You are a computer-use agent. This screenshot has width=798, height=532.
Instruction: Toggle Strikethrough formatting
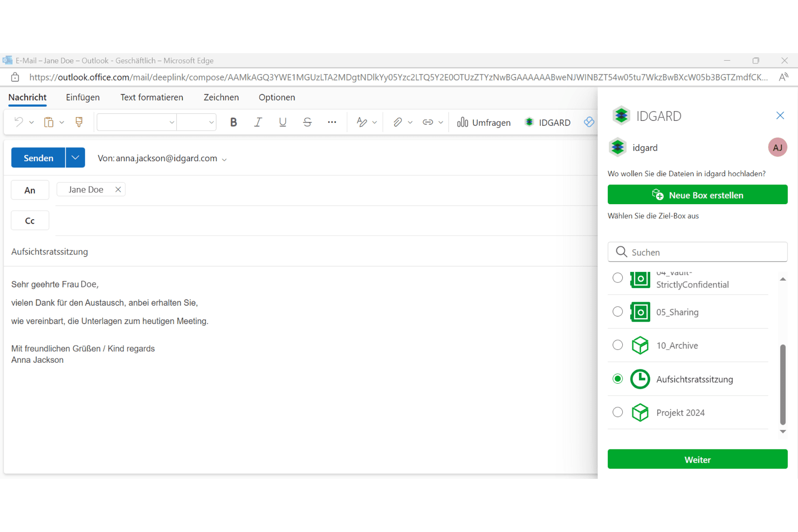click(307, 122)
